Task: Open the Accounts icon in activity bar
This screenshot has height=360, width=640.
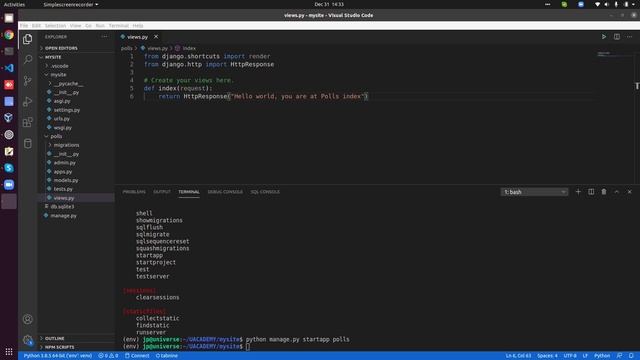Action: 27,319
